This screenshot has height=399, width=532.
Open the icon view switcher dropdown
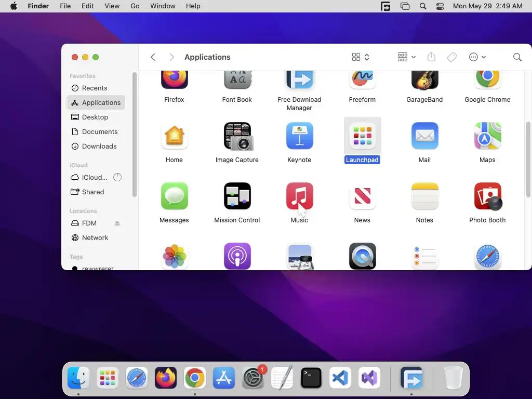click(x=361, y=57)
